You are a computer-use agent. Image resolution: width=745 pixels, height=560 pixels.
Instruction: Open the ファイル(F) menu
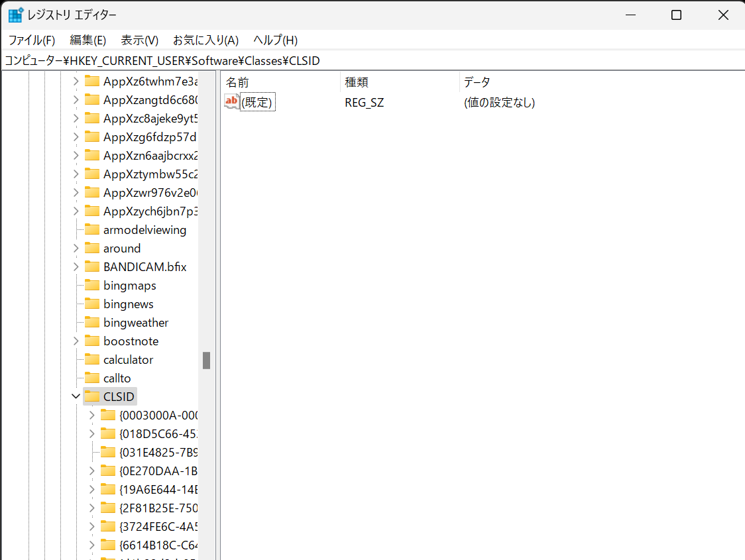click(x=32, y=40)
